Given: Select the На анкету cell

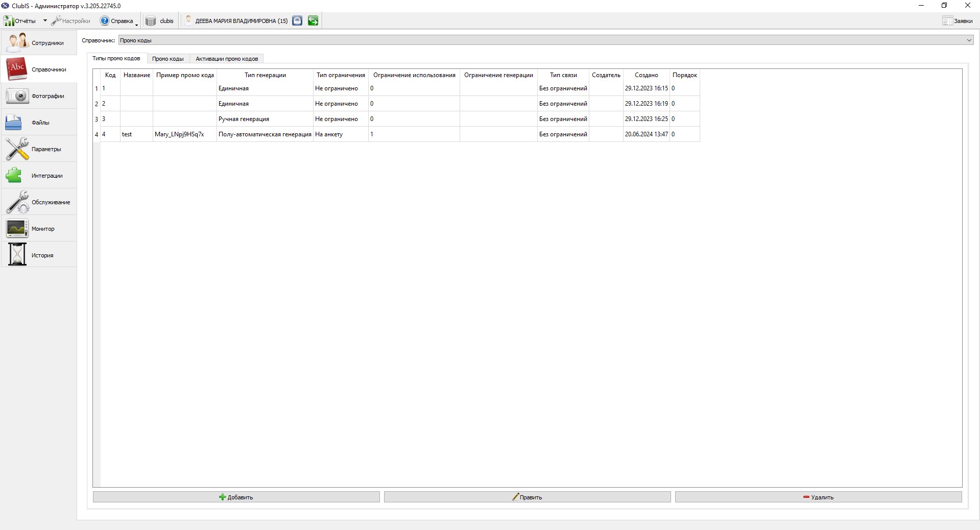Looking at the screenshot, I should 341,134.
